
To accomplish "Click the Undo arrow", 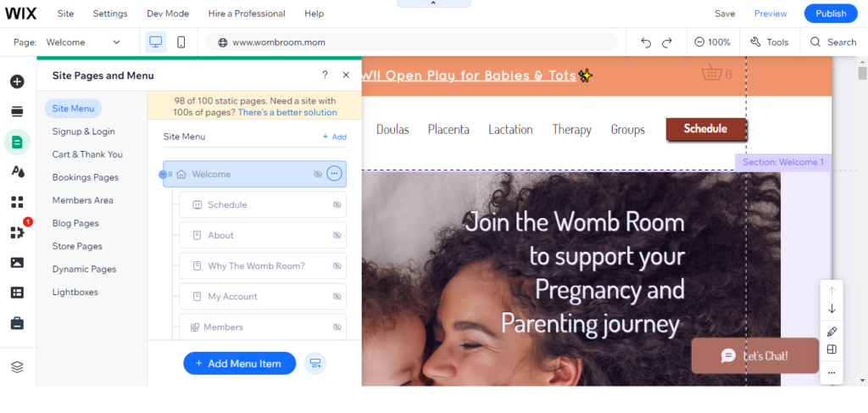I will click(645, 42).
